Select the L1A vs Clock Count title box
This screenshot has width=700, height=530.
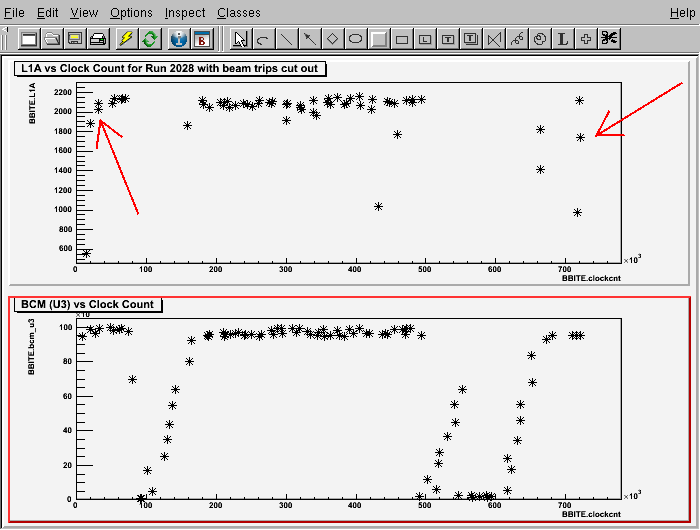tap(170, 68)
